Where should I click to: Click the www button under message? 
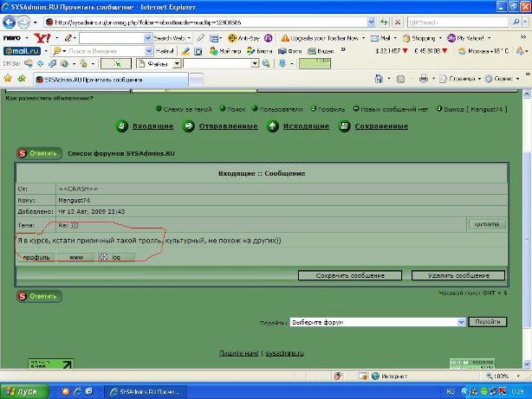tap(76, 257)
